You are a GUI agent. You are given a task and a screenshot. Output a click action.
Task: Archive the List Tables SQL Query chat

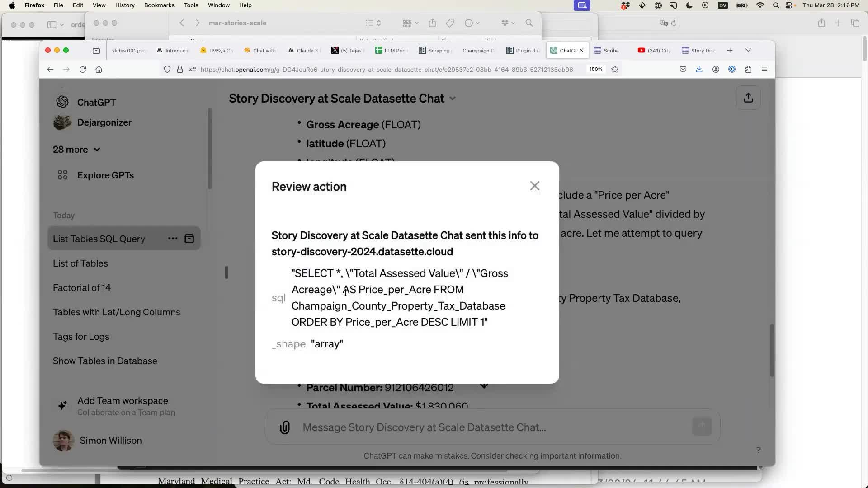(x=189, y=239)
